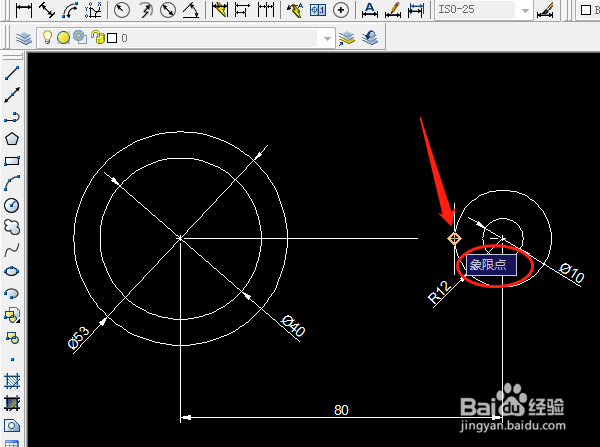Select the Polyline tool

pyautogui.click(x=12, y=117)
